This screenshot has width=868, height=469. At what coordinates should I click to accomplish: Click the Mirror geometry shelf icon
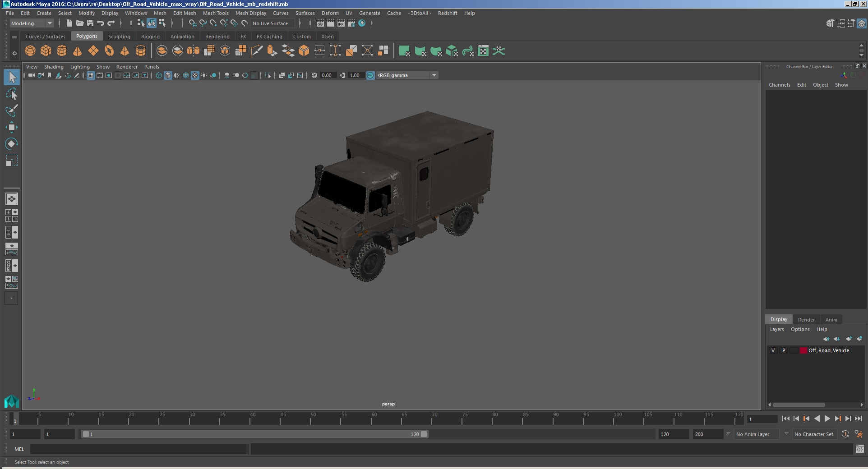click(x=193, y=51)
